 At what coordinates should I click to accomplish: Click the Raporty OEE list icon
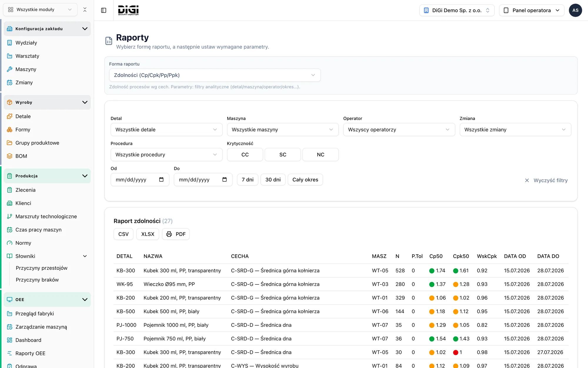(10, 353)
